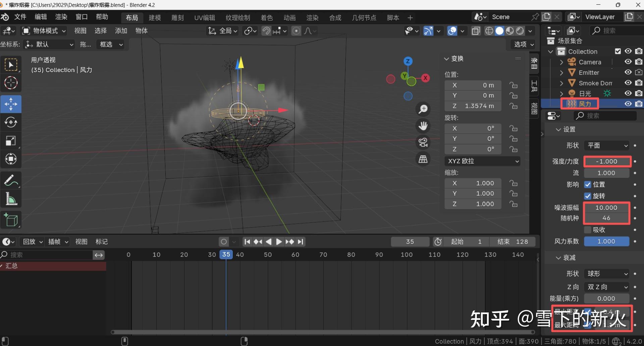Screen dimensions: 644x346
Task: Enable the 吸收 checkbox in wind settings
Action: 588,230
